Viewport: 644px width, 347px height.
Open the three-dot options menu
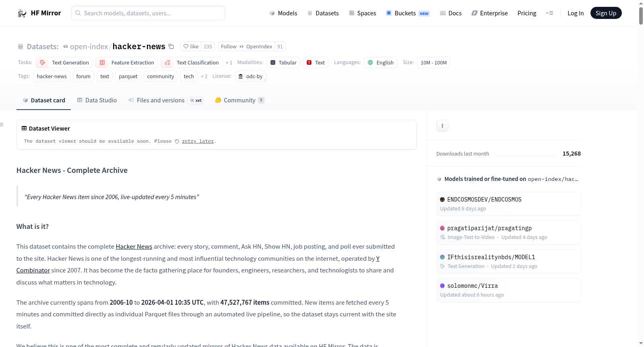point(442,126)
